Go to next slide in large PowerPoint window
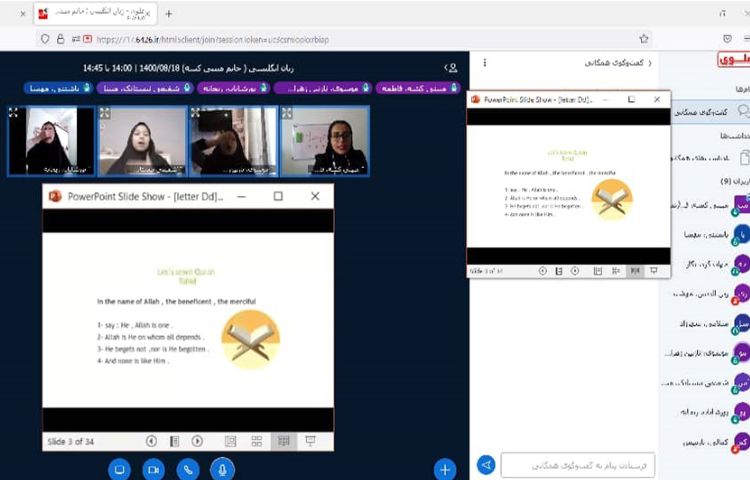 (197, 441)
